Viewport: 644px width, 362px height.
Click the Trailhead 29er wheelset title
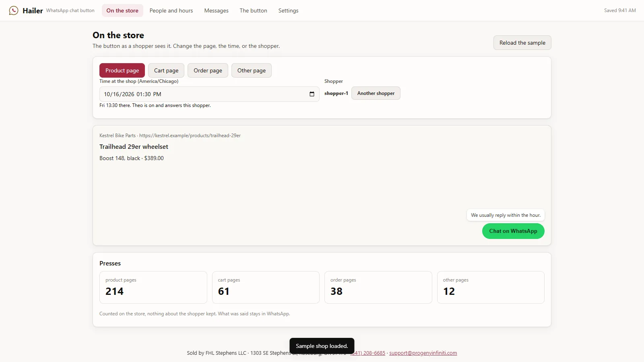click(x=134, y=147)
